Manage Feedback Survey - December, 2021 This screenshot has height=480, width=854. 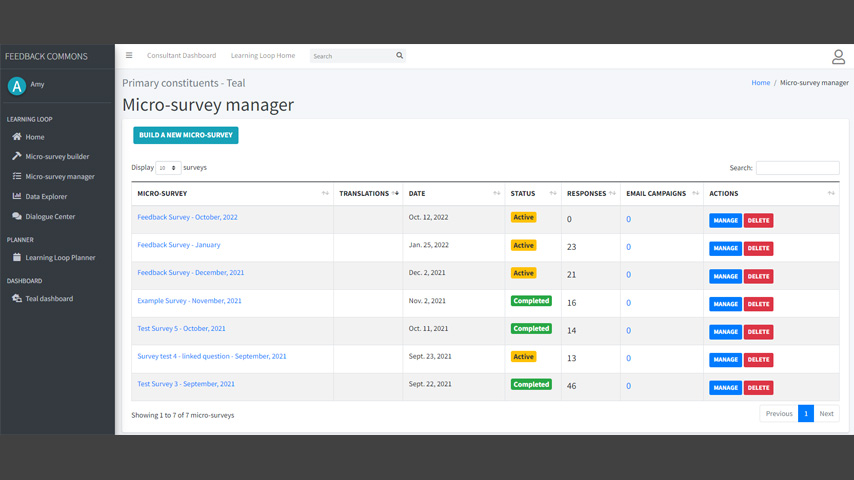click(x=725, y=276)
